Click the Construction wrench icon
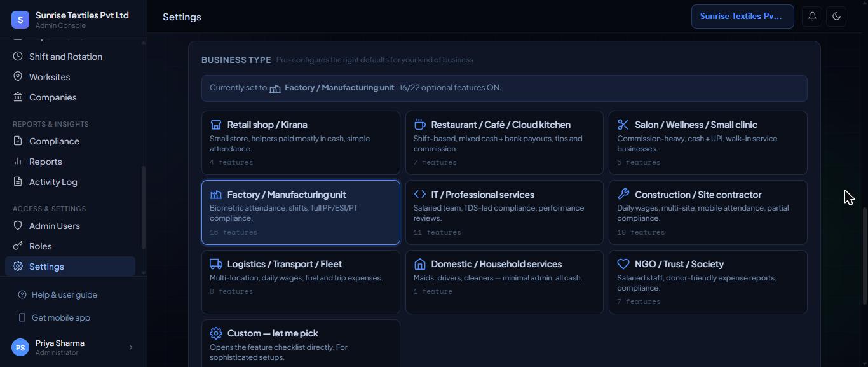The height and width of the screenshot is (367, 868). click(623, 195)
